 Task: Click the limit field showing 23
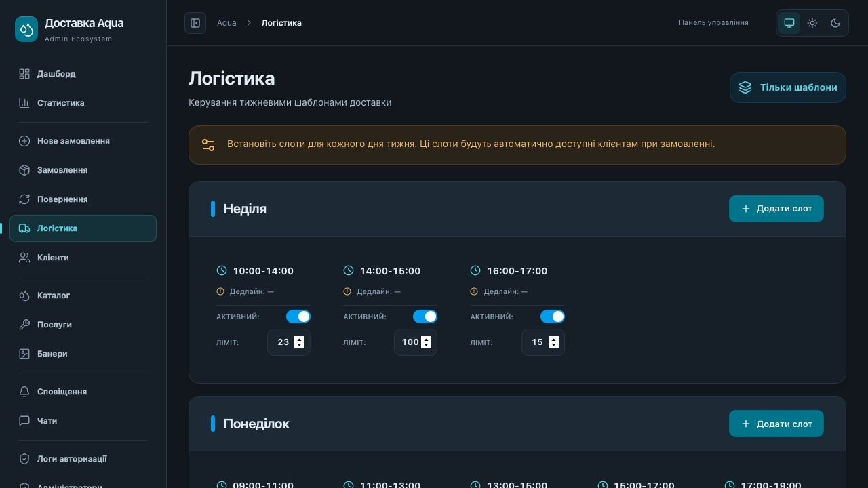[289, 342]
